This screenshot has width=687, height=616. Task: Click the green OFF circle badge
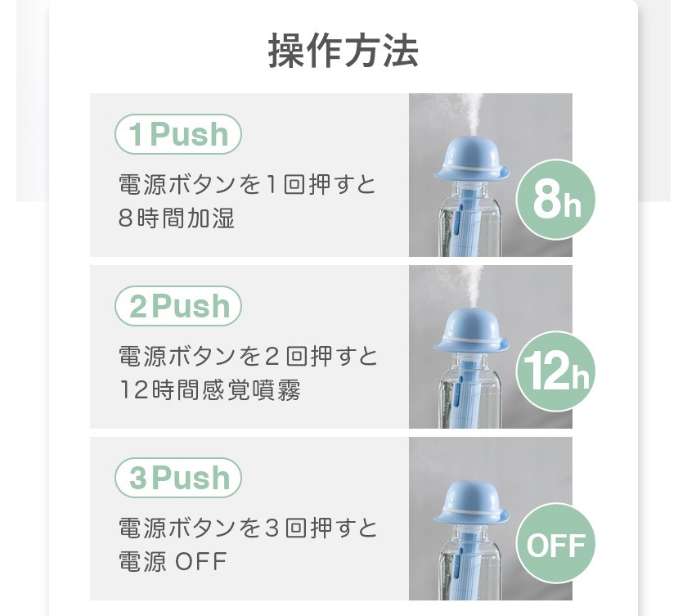coord(555,543)
